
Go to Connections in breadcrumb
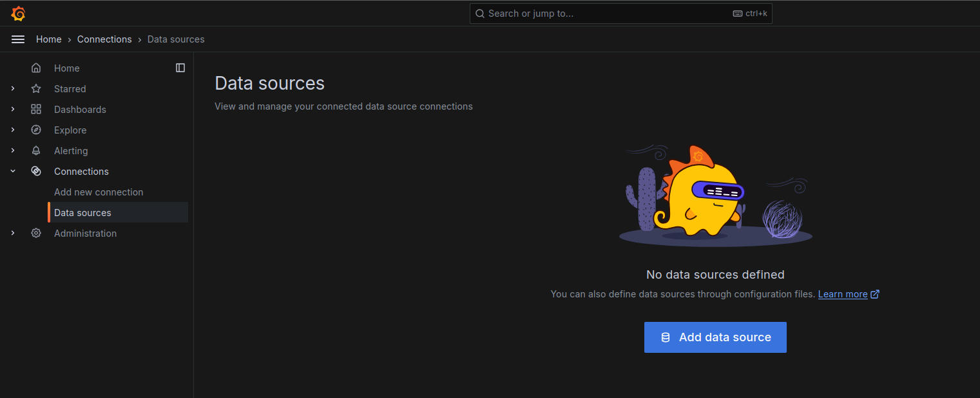point(104,39)
